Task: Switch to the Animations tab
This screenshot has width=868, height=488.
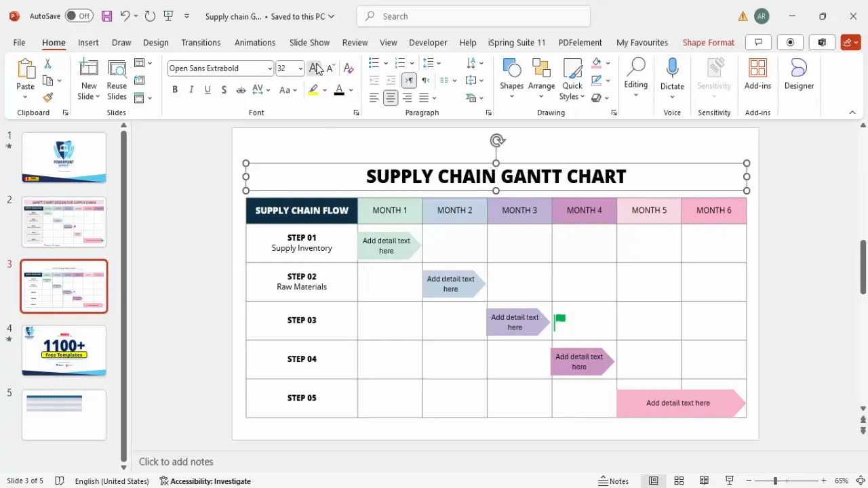Action: (x=255, y=42)
